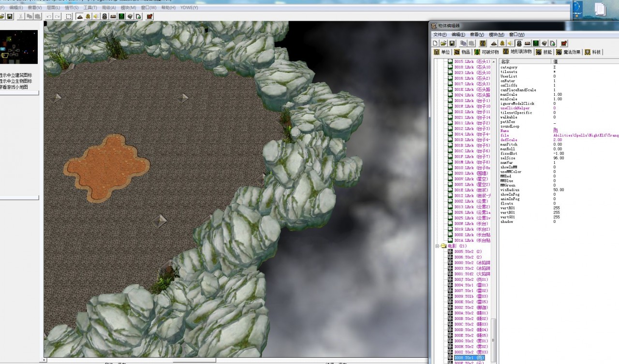Open 层面(L) menu in World Editor
This screenshot has height=364, width=619.
pyautogui.click(x=53, y=8)
